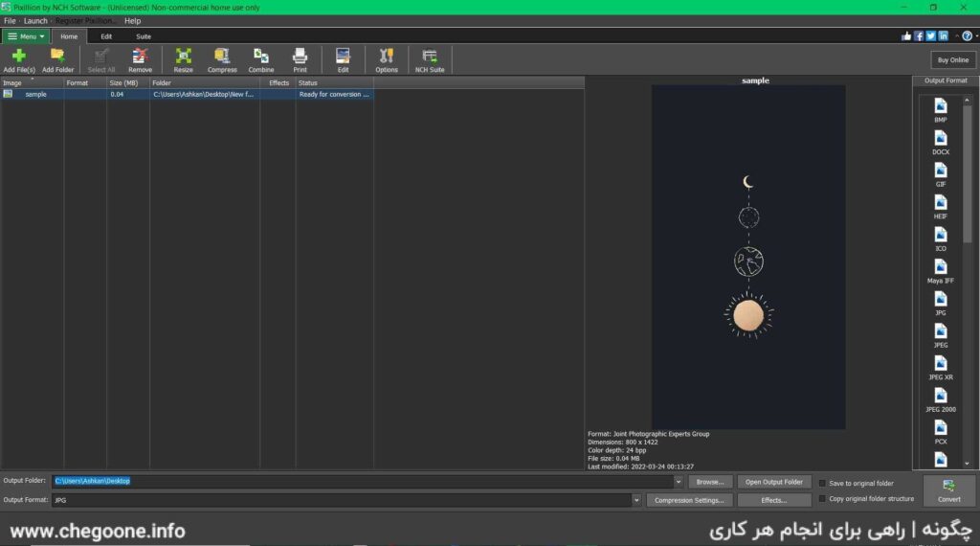Image resolution: width=980 pixels, height=546 pixels.
Task: Open the File menu
Action: [x=10, y=21]
